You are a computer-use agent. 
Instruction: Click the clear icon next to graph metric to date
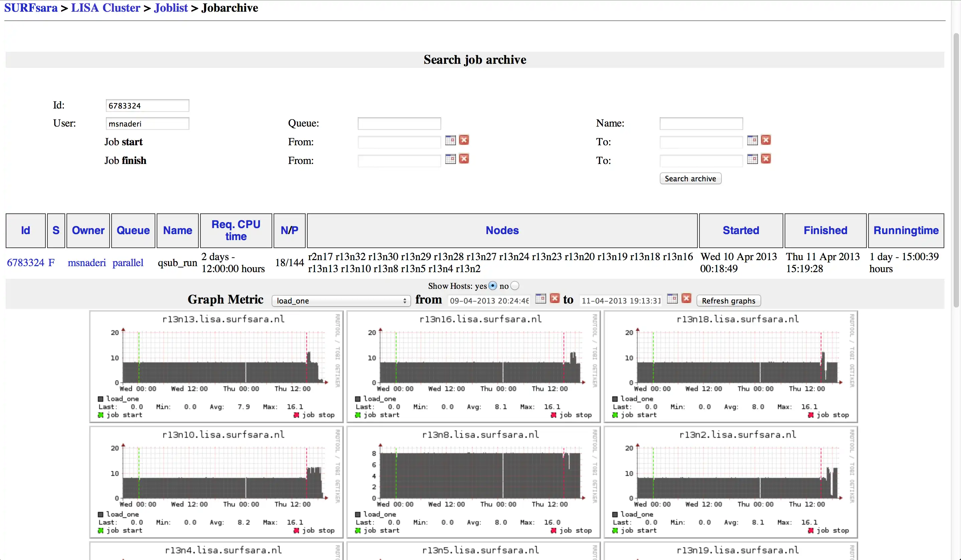coord(686,299)
